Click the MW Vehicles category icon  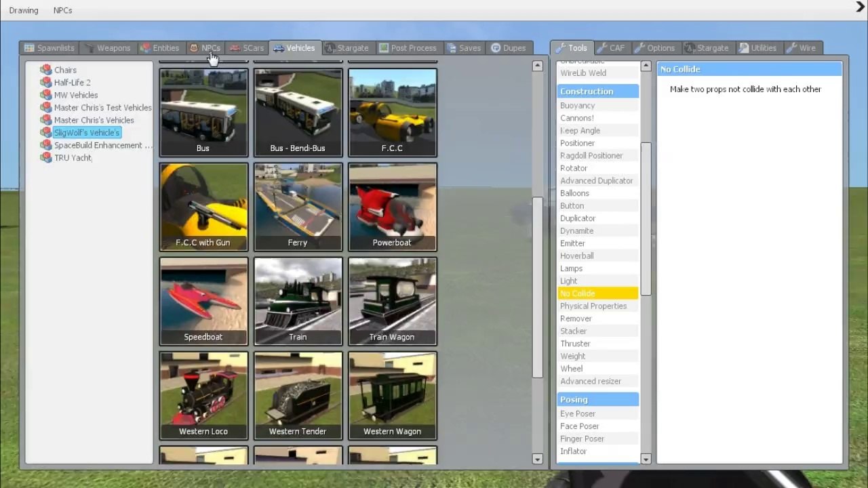[x=46, y=95]
